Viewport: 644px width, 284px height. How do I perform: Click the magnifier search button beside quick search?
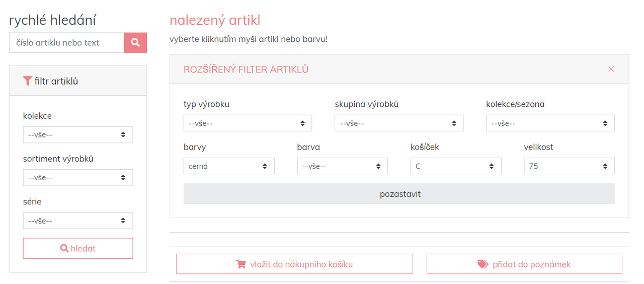pos(135,43)
